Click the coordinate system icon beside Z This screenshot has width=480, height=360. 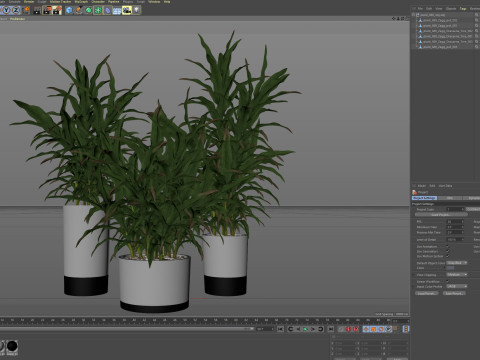click(x=26, y=10)
